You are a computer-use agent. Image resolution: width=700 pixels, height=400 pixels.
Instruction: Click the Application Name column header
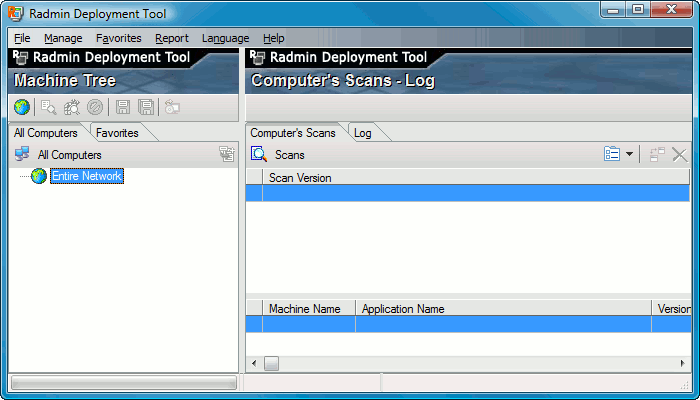click(504, 308)
